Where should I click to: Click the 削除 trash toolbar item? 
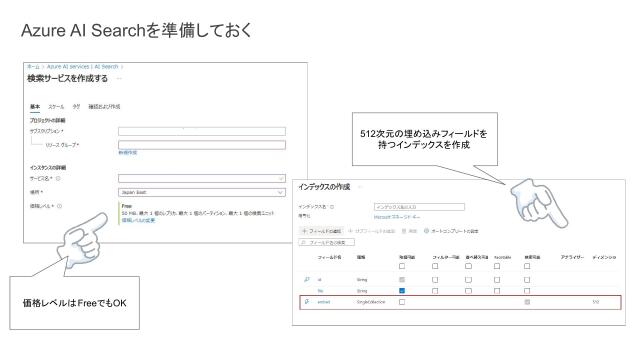[x=409, y=231]
